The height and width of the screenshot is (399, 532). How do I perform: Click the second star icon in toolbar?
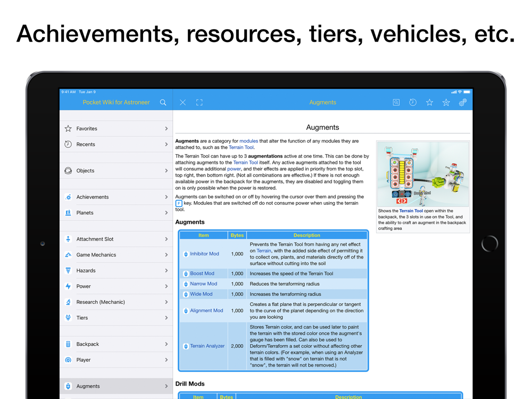click(x=446, y=102)
